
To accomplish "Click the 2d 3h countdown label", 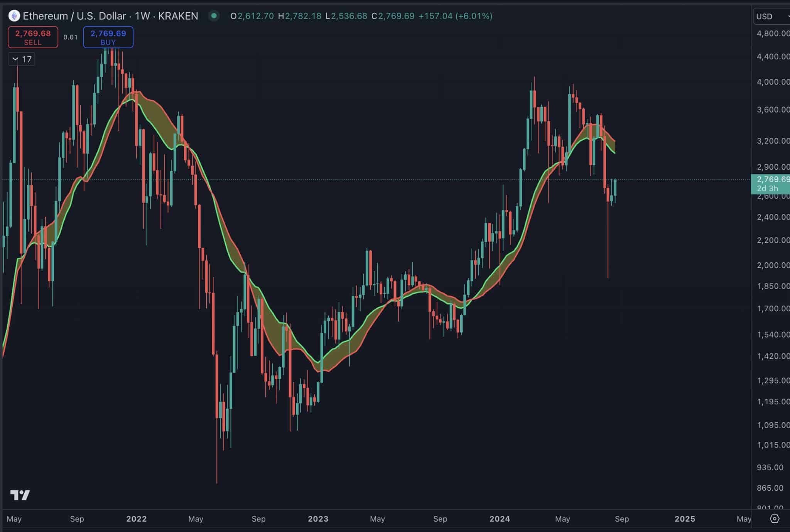I will pos(767,188).
